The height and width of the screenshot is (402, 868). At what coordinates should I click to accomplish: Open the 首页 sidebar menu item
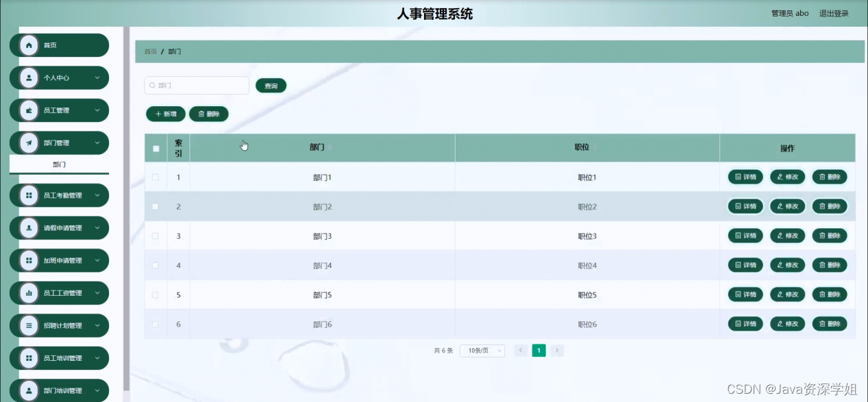click(x=59, y=45)
